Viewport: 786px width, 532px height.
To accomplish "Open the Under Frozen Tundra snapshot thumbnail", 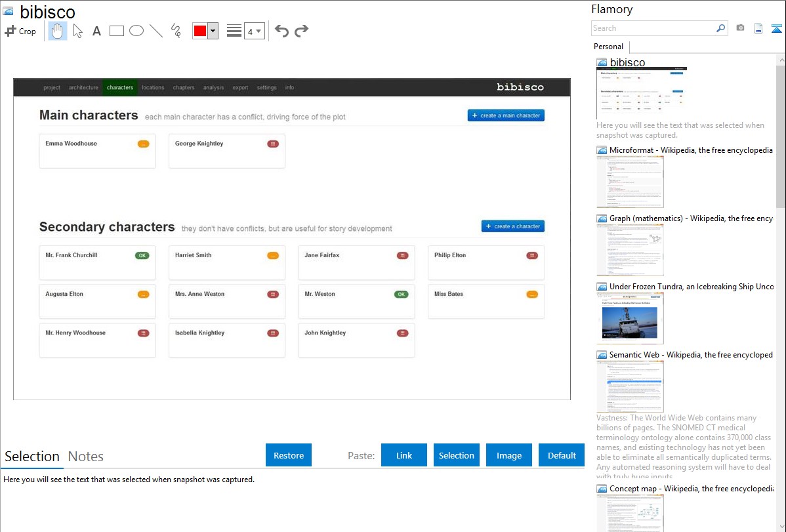I will point(630,318).
